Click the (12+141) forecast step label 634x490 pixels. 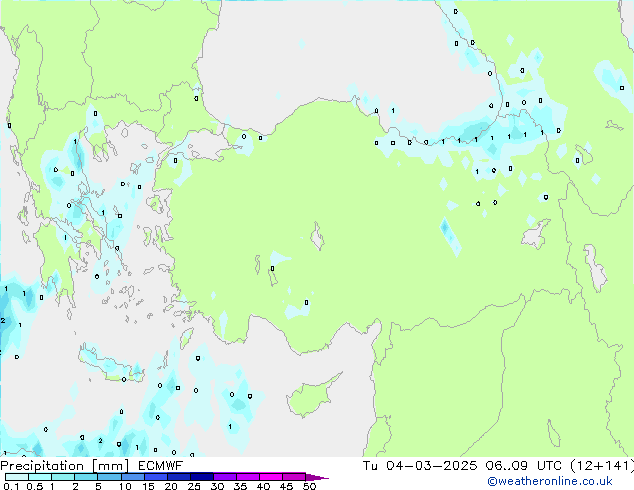click(x=603, y=466)
